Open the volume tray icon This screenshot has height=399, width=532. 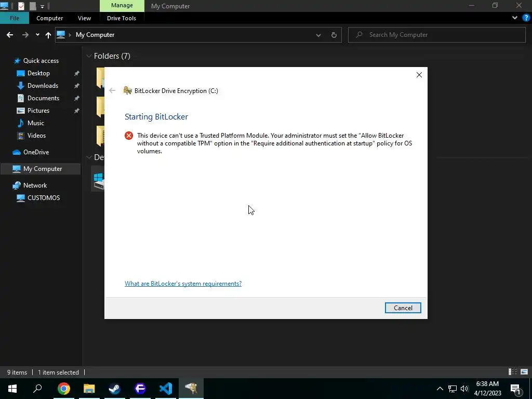click(x=464, y=389)
